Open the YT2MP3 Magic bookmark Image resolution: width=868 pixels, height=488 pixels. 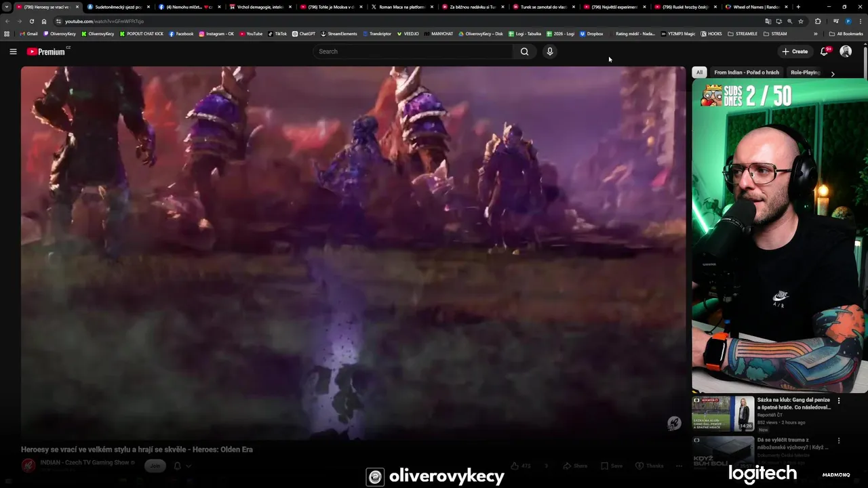coord(678,34)
